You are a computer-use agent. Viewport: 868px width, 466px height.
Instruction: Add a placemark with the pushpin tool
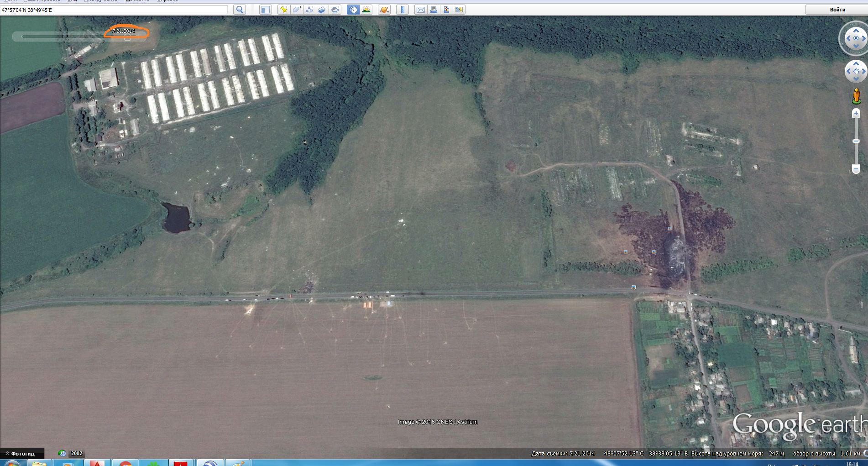click(x=284, y=10)
